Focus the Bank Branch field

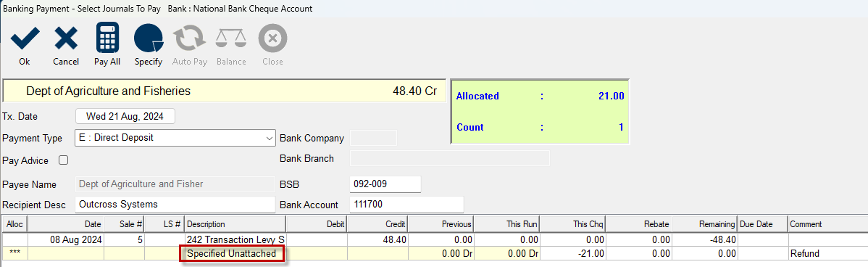coord(450,158)
